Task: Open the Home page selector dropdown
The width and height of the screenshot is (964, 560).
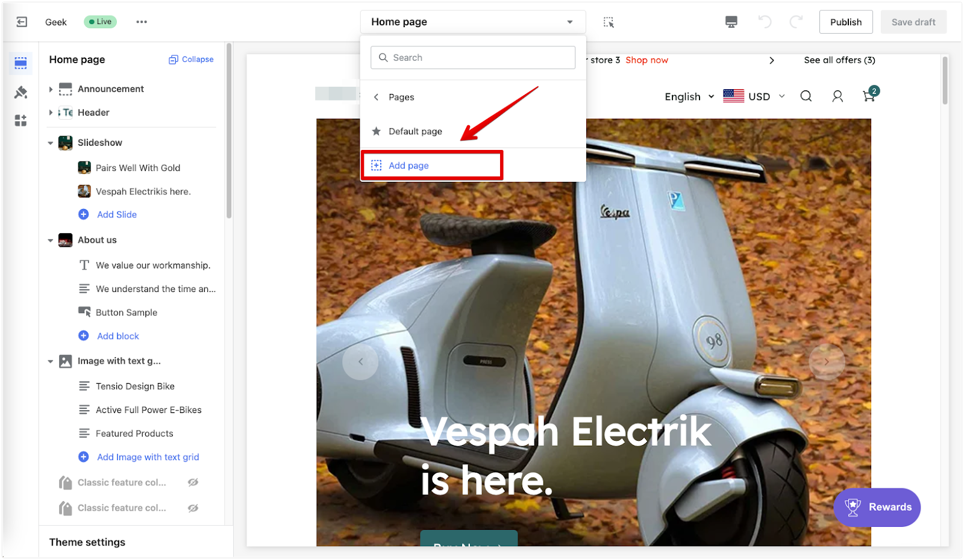Action: pyautogui.click(x=473, y=22)
